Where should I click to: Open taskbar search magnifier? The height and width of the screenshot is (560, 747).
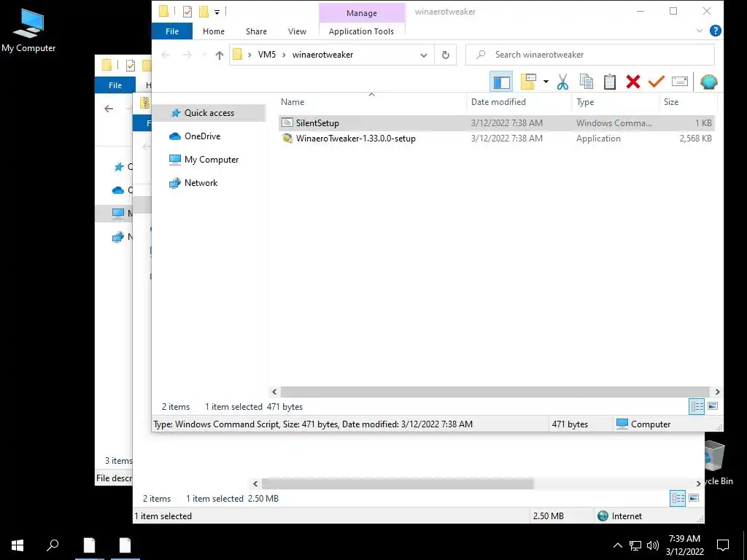53,545
